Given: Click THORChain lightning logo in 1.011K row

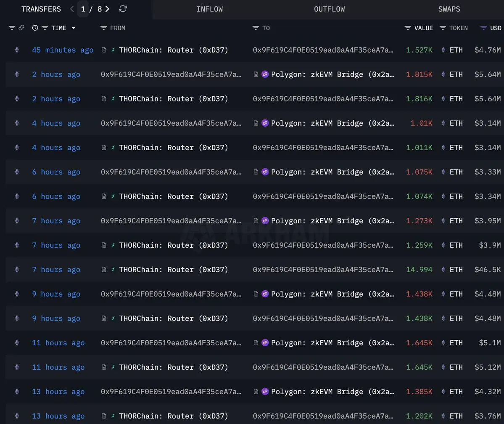Looking at the screenshot, I should (x=113, y=148).
